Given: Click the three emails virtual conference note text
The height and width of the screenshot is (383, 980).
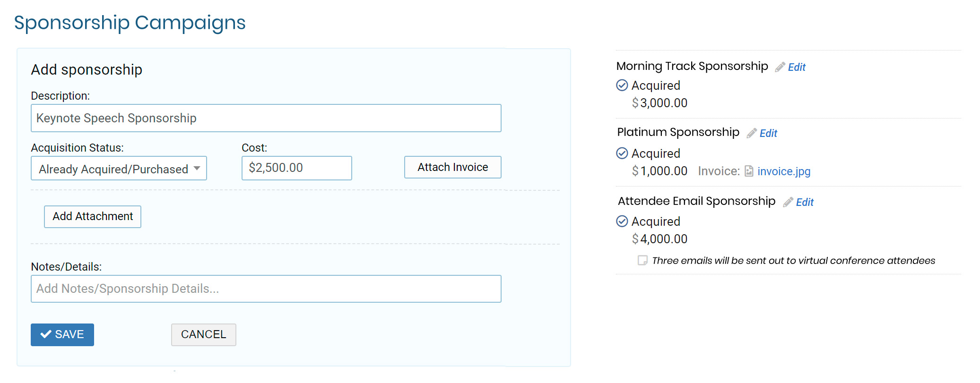Looking at the screenshot, I should pyautogui.click(x=793, y=261).
